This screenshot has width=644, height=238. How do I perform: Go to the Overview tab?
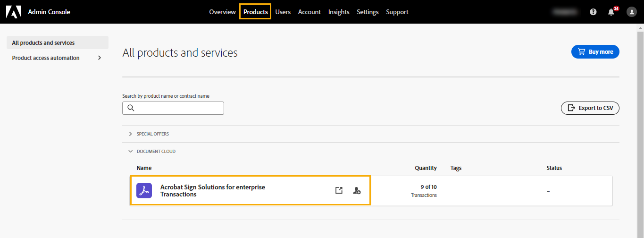click(222, 12)
